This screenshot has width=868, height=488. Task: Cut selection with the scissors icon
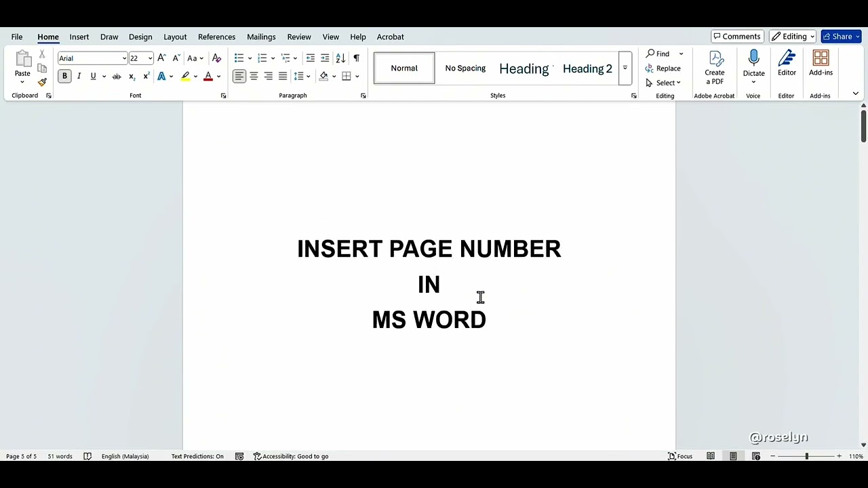pyautogui.click(x=42, y=54)
